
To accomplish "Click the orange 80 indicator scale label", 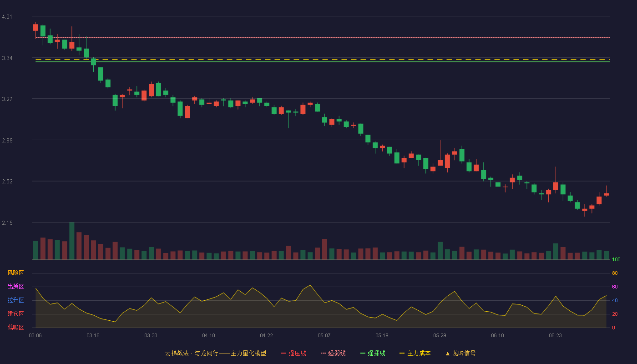I will (615, 273).
